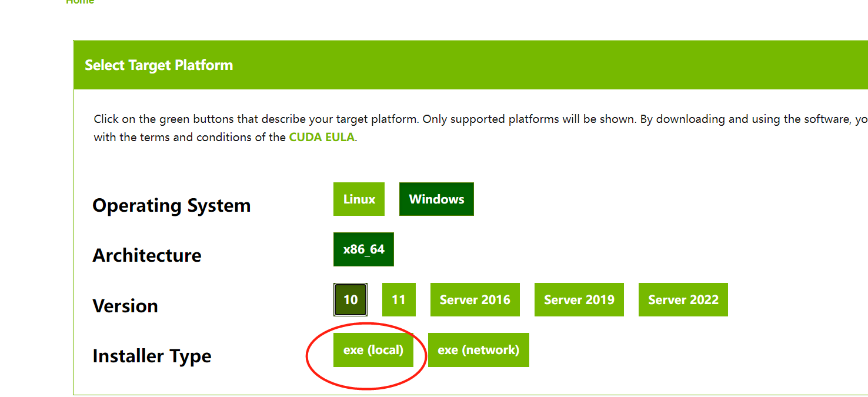Select the Linux operating system button

(359, 199)
